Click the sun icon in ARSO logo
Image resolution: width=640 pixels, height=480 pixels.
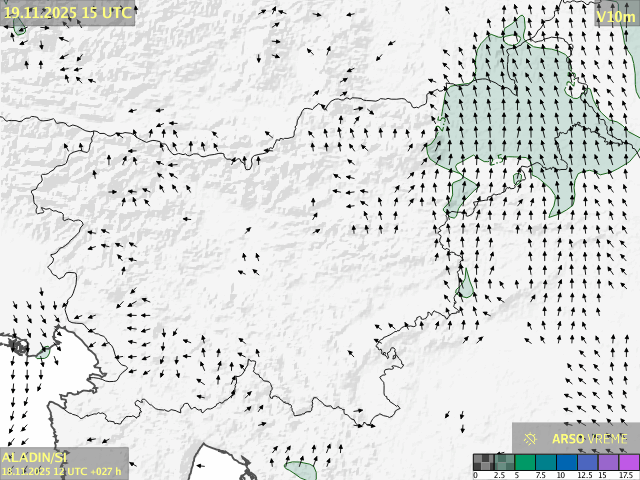pos(530,438)
